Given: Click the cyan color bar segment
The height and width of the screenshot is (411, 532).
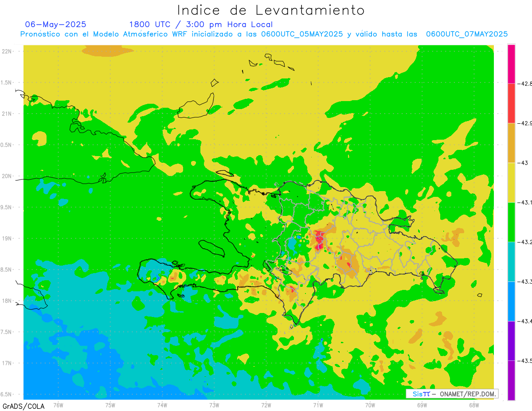Looking at the screenshot, I should pyautogui.click(x=511, y=262).
